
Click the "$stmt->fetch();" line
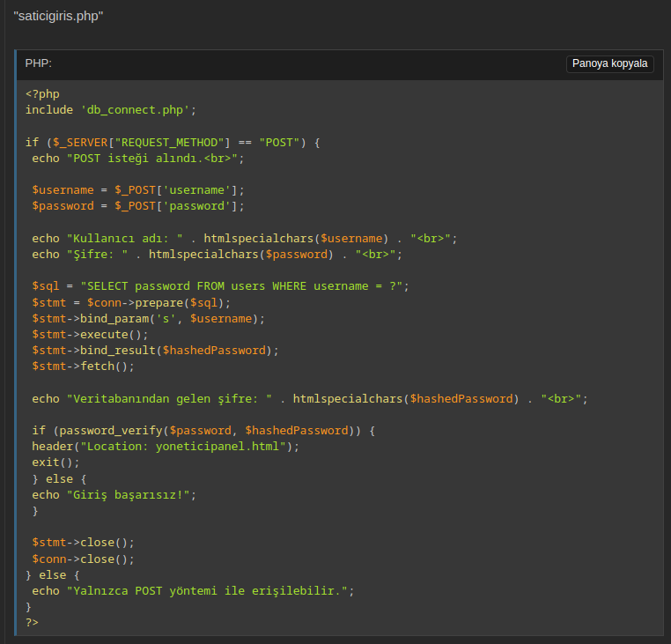83,366
